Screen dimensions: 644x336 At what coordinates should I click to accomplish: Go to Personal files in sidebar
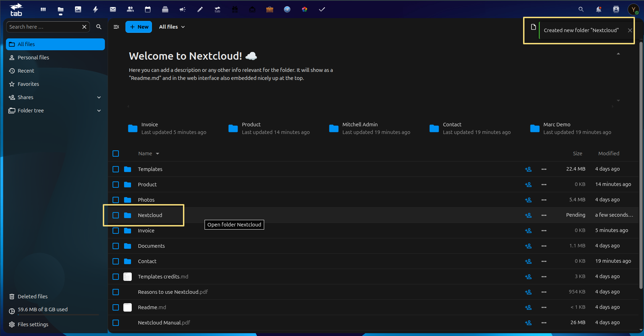coord(55,58)
